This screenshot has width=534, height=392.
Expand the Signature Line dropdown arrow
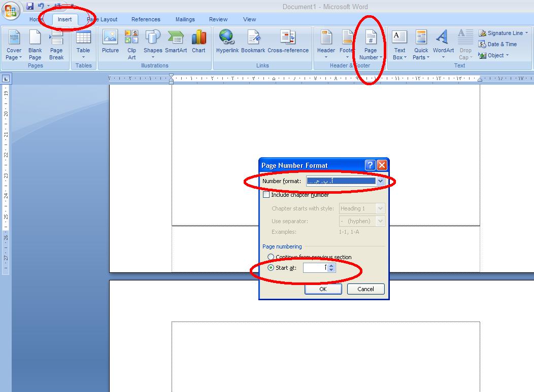[526, 33]
